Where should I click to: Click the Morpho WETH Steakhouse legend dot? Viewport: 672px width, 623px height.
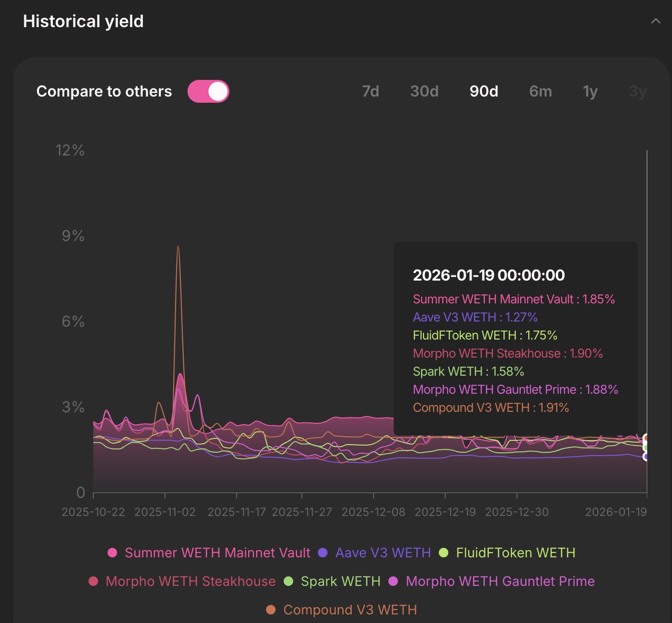click(93, 581)
